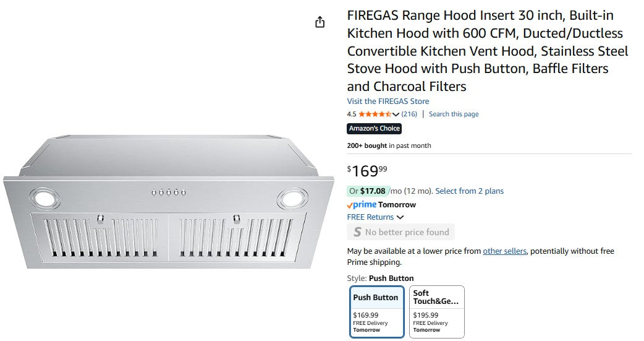Expand the rating breakdown chevron
Image resolution: width=644 pixels, height=341 pixels.
point(396,114)
